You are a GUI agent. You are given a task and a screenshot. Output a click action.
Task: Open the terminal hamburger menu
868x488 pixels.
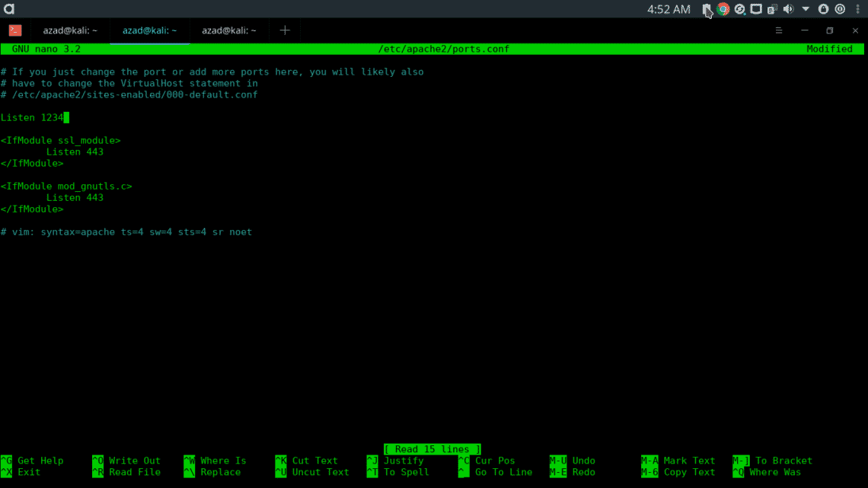click(x=779, y=30)
